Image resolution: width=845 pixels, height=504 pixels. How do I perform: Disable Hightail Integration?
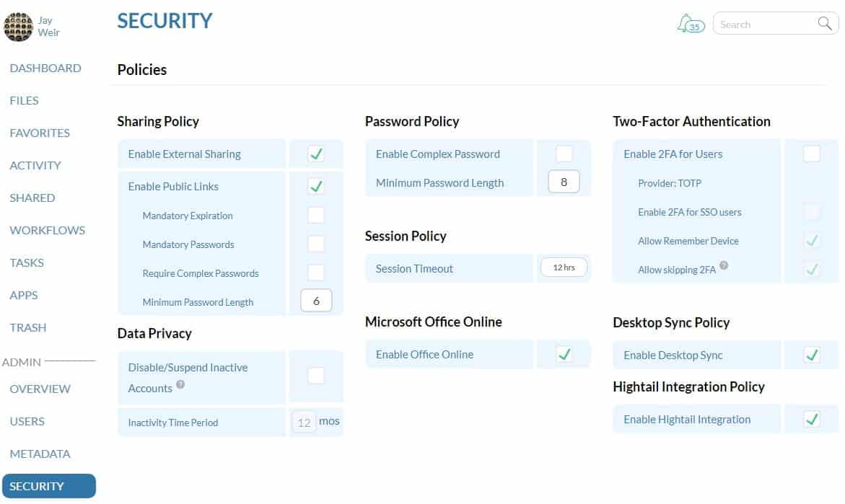[x=811, y=418]
